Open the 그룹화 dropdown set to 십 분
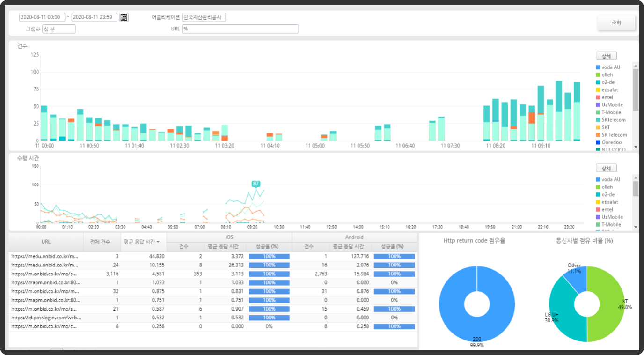The height and width of the screenshot is (355, 644). tap(59, 29)
